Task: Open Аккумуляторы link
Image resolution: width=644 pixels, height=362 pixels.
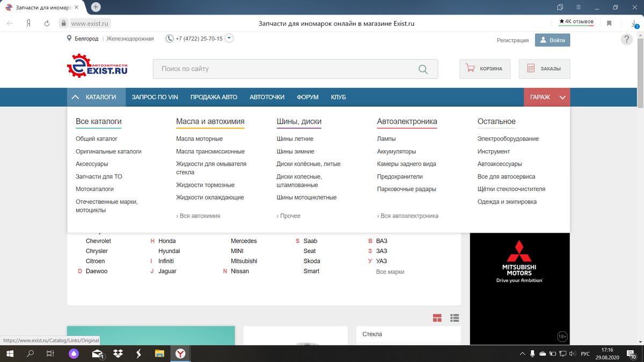Action: click(397, 151)
